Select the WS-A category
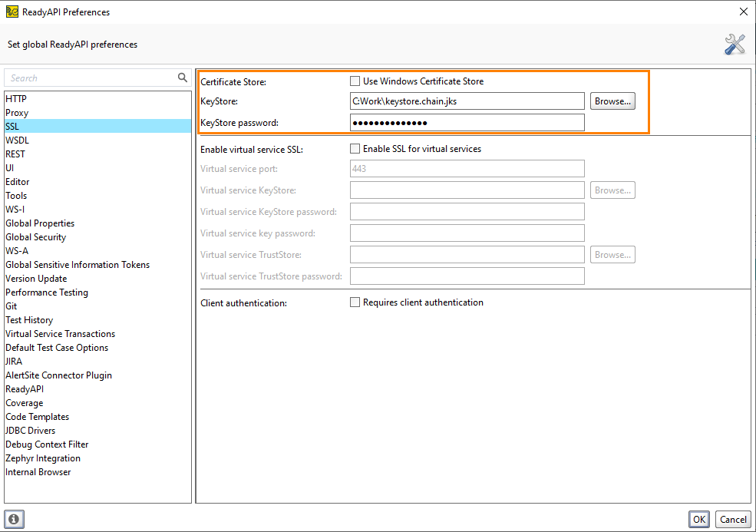Image resolution: width=756 pixels, height=532 pixels. (x=97, y=251)
